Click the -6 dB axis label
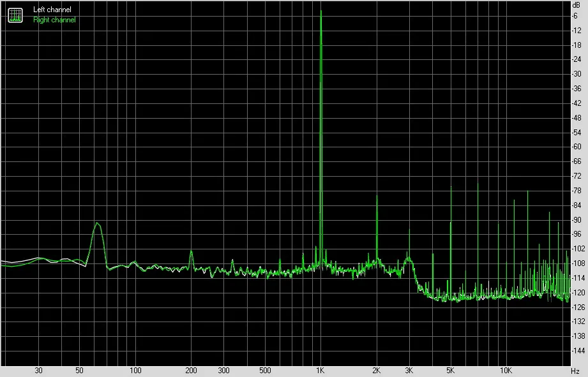Image resolution: width=588 pixels, height=377 pixels. coord(575,16)
